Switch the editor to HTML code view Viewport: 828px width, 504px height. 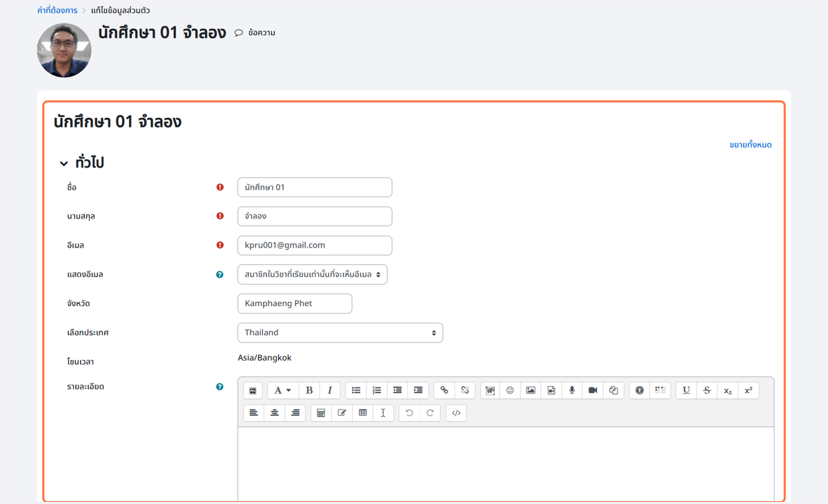click(x=456, y=413)
